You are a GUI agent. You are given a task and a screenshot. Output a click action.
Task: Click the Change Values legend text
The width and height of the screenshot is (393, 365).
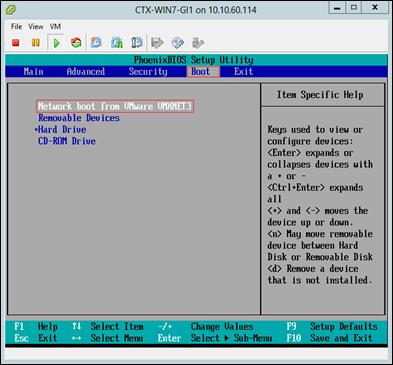(x=222, y=326)
